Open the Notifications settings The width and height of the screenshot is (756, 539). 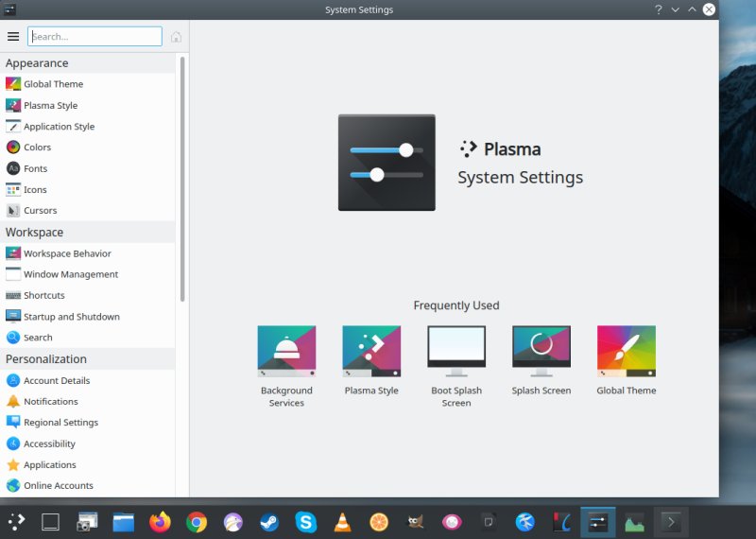pos(50,402)
